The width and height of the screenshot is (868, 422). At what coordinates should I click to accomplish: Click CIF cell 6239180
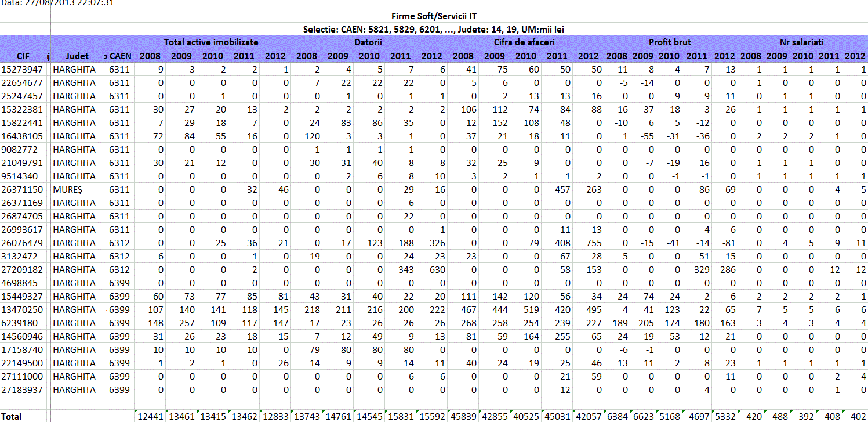pos(20,323)
